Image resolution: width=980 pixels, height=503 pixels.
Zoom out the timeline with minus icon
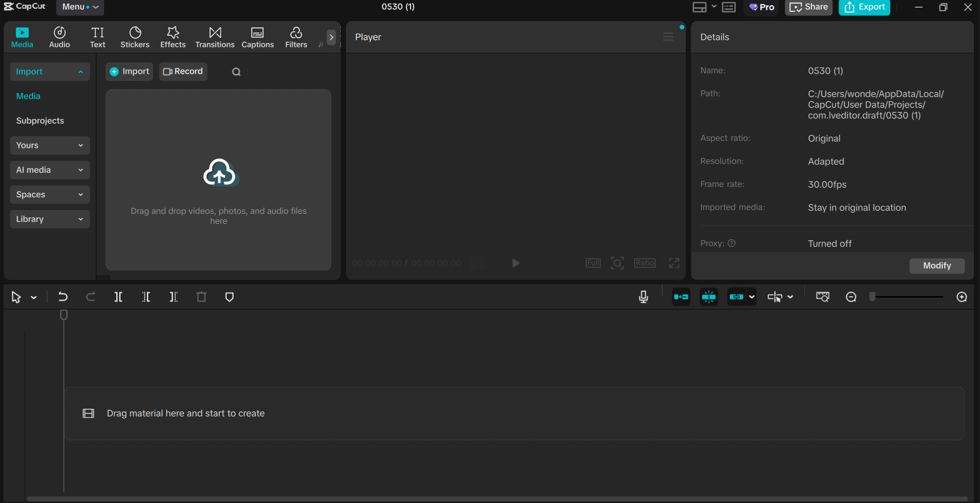(851, 297)
